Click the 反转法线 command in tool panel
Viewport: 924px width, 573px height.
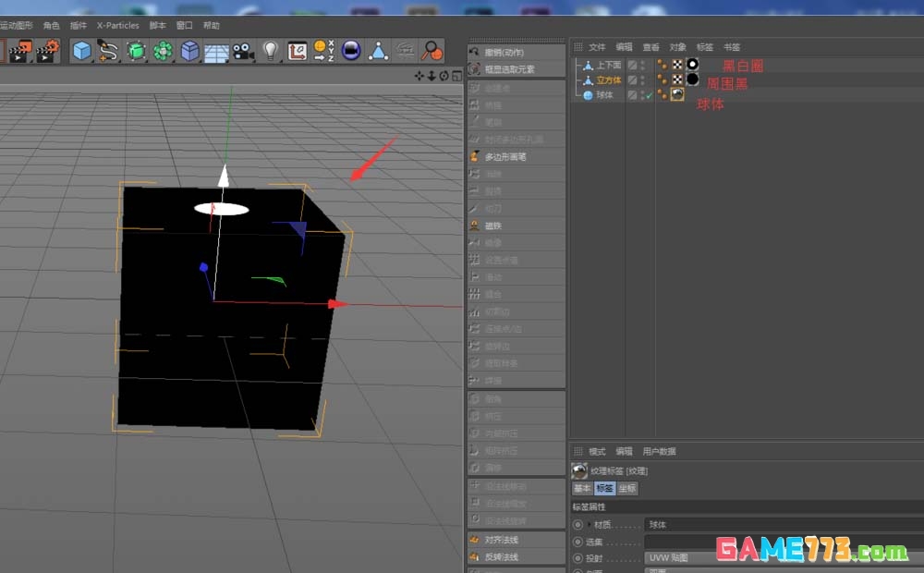pos(515,556)
